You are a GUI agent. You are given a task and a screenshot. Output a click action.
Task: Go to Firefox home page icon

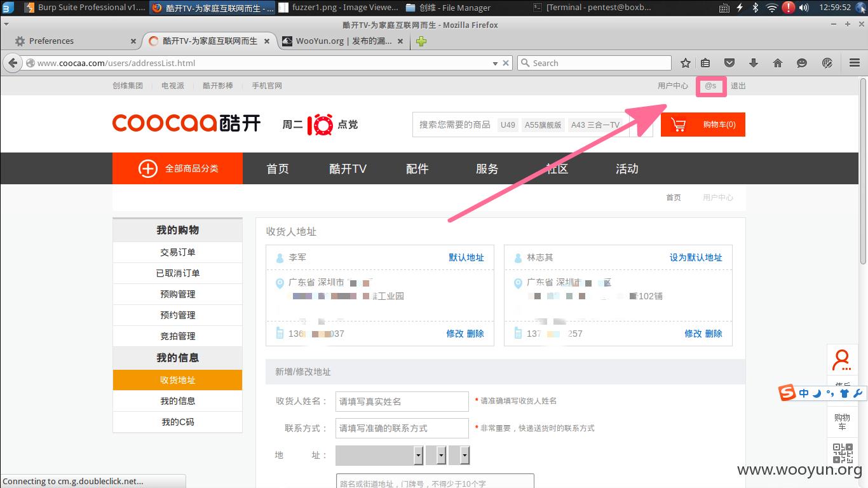[778, 63]
